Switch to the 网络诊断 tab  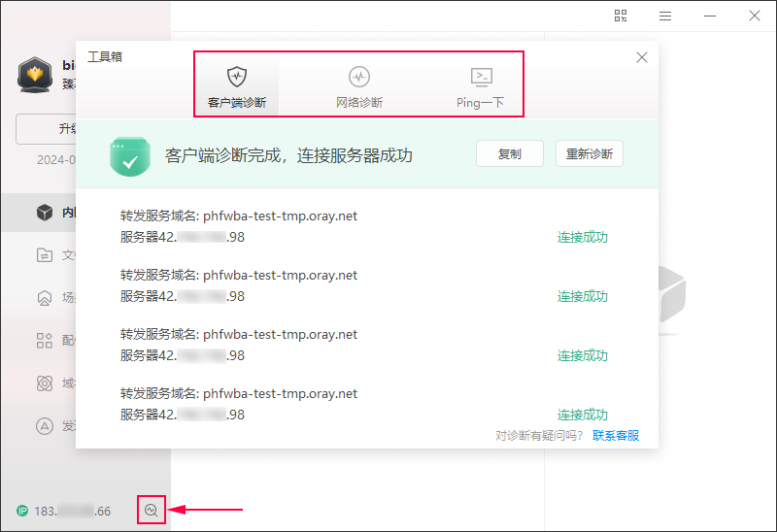[359, 85]
